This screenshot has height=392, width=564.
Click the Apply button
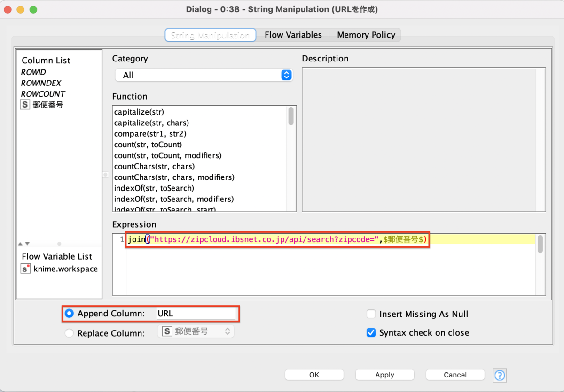pyautogui.click(x=384, y=375)
